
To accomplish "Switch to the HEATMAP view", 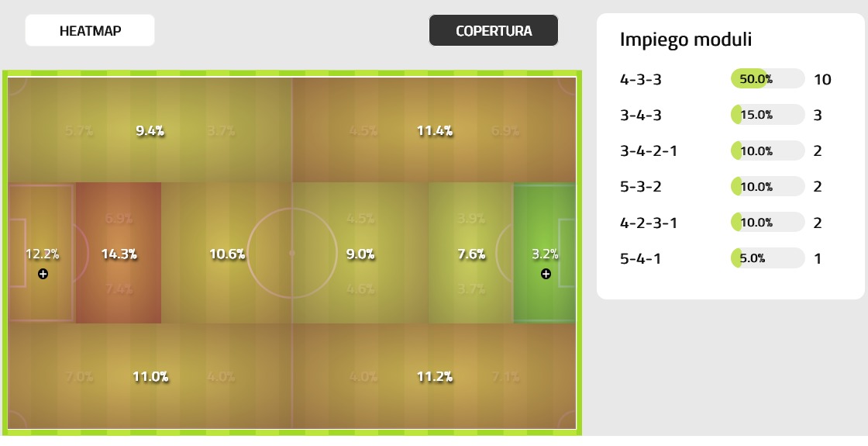I will [90, 31].
